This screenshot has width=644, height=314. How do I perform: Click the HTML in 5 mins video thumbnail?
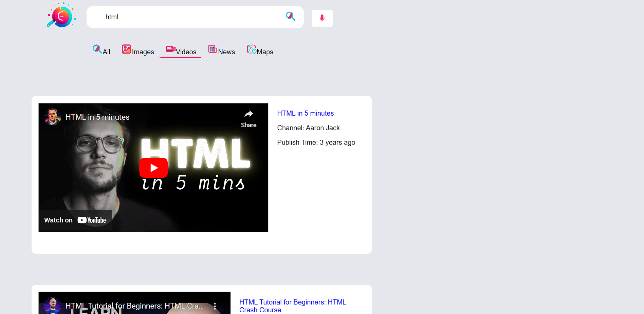pyautogui.click(x=153, y=168)
